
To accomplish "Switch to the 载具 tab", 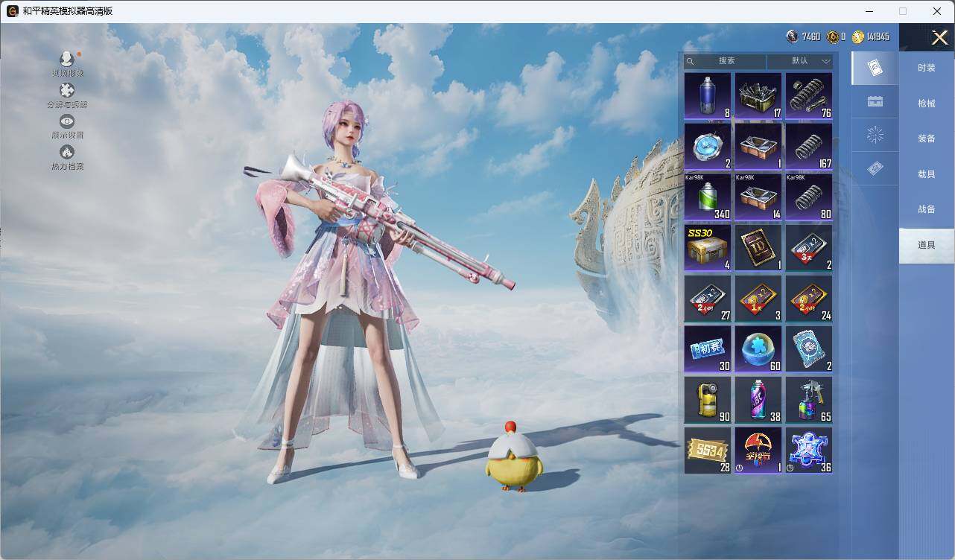I will (927, 174).
